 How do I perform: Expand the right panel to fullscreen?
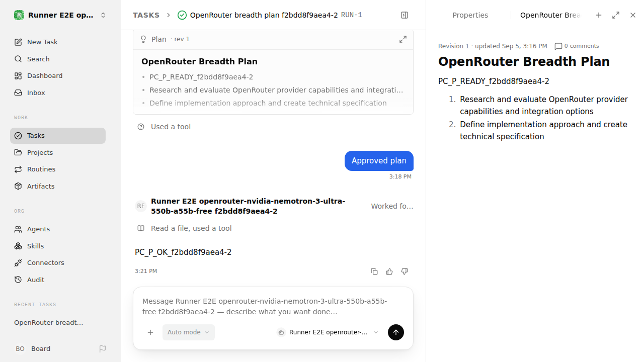(x=616, y=15)
